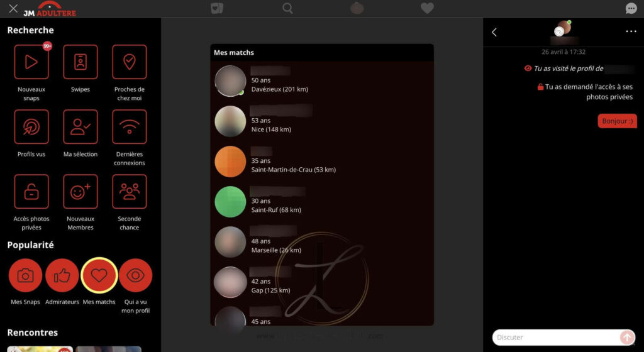Click the Admirateurs label
This screenshot has width=644, height=352.
[x=62, y=302]
